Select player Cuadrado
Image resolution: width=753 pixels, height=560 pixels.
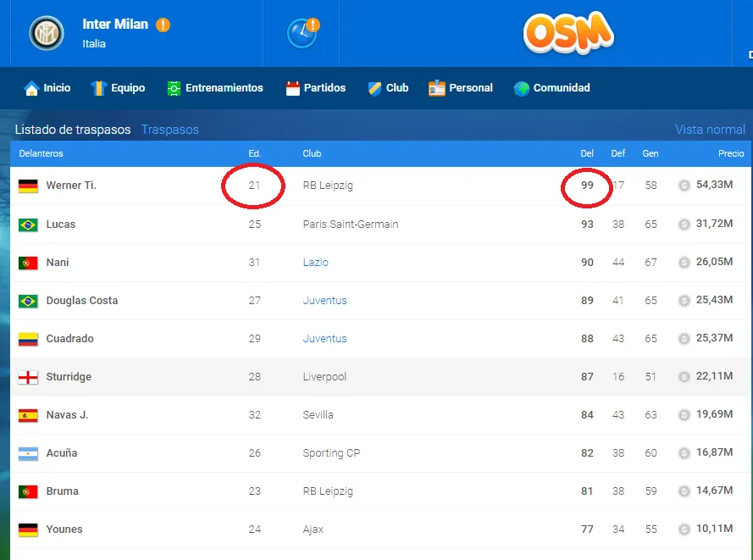pos(69,339)
